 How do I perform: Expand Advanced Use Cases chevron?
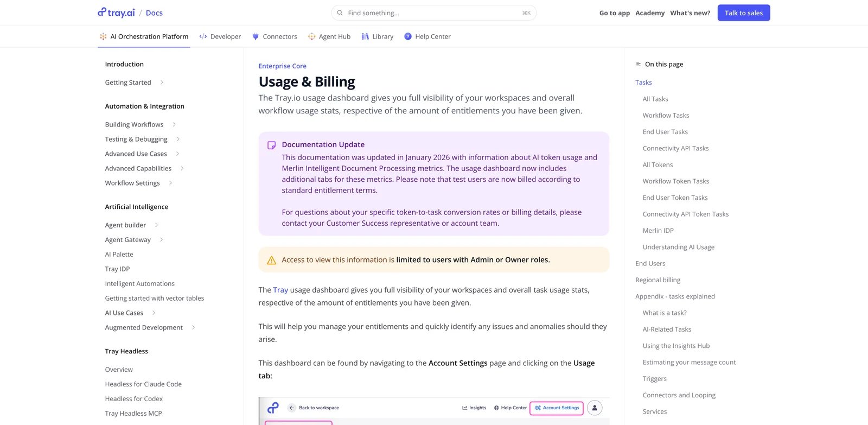click(x=177, y=154)
